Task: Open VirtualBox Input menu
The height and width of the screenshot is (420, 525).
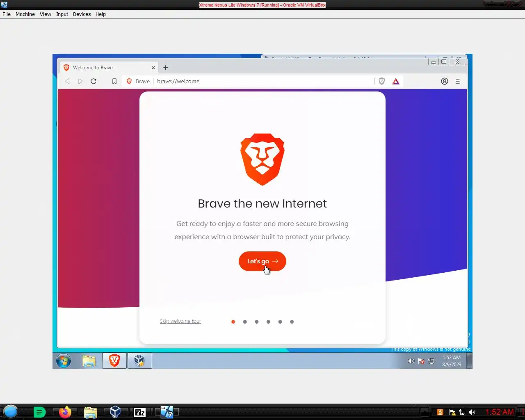Action: [x=62, y=14]
